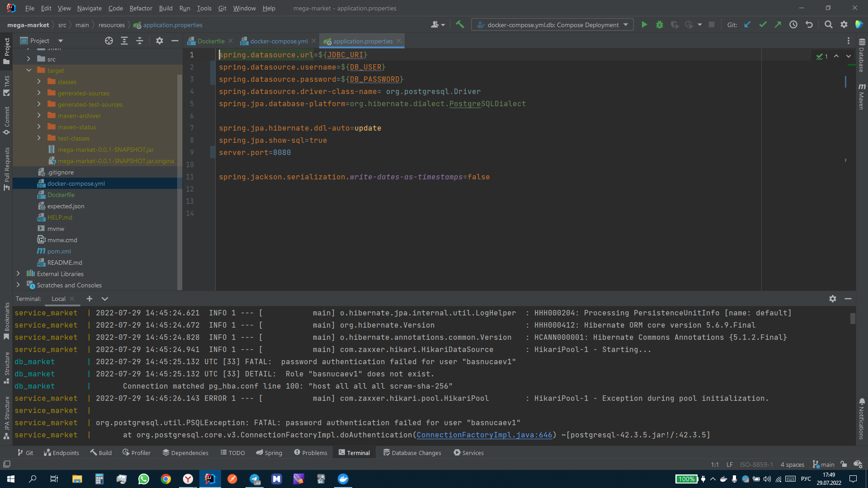The height and width of the screenshot is (488, 868).
Task: Push commits with Git green arrow
Action: point(778,25)
